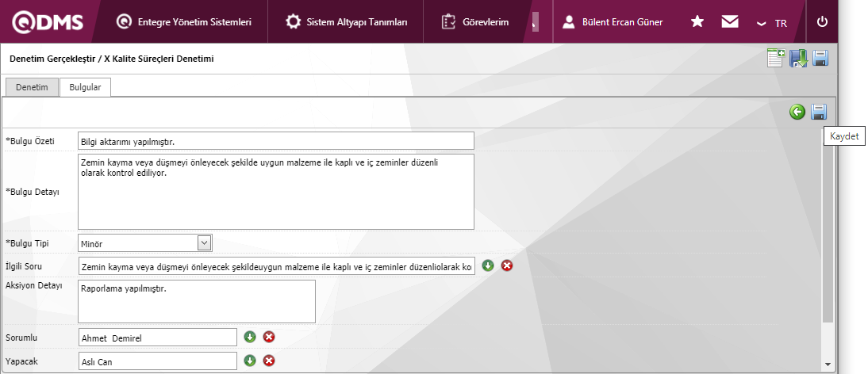Pick İlgili Soru using green arrow icon
The width and height of the screenshot is (868, 374).
coord(488,265)
